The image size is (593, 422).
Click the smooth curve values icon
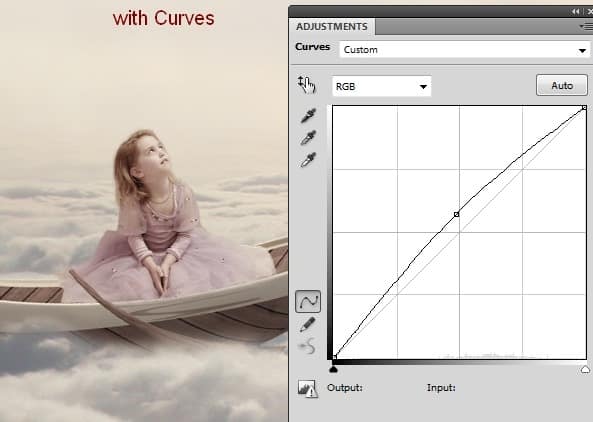[307, 346]
